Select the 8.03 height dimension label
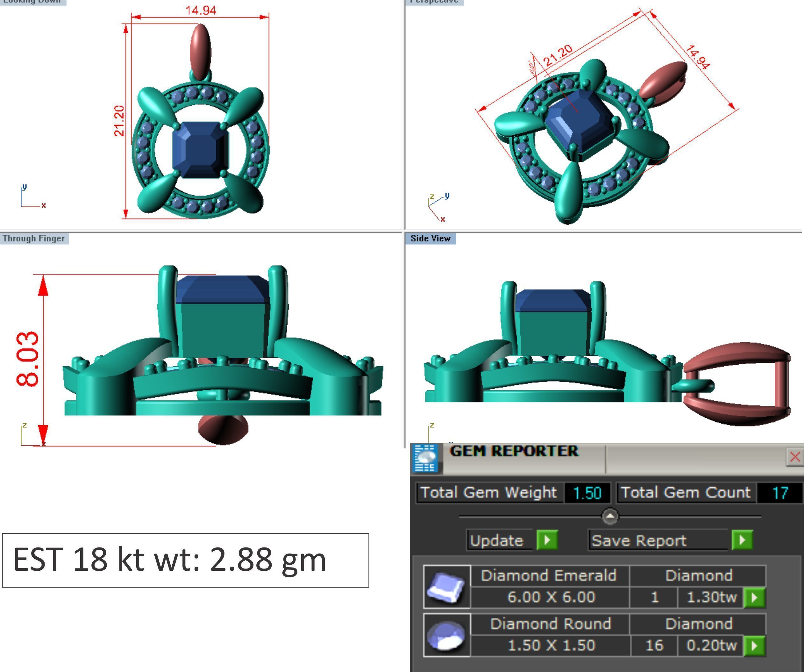This screenshot has width=804, height=672. [x=28, y=359]
